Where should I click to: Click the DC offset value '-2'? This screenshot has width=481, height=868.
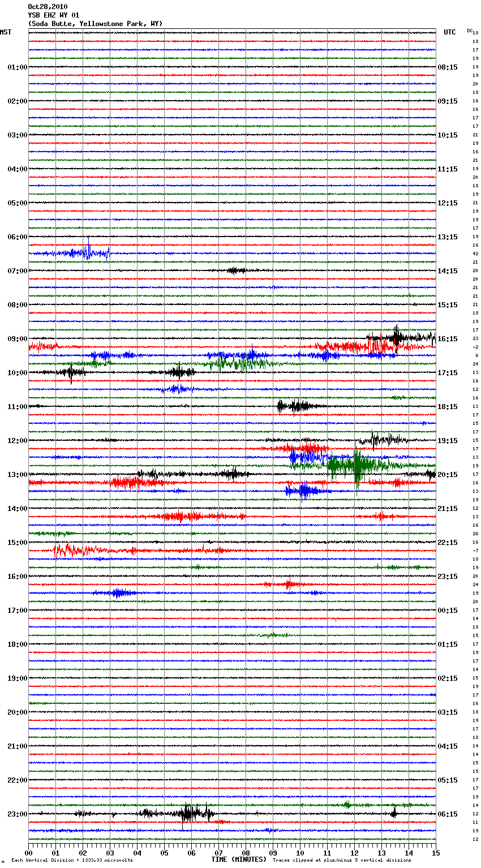[475, 347]
